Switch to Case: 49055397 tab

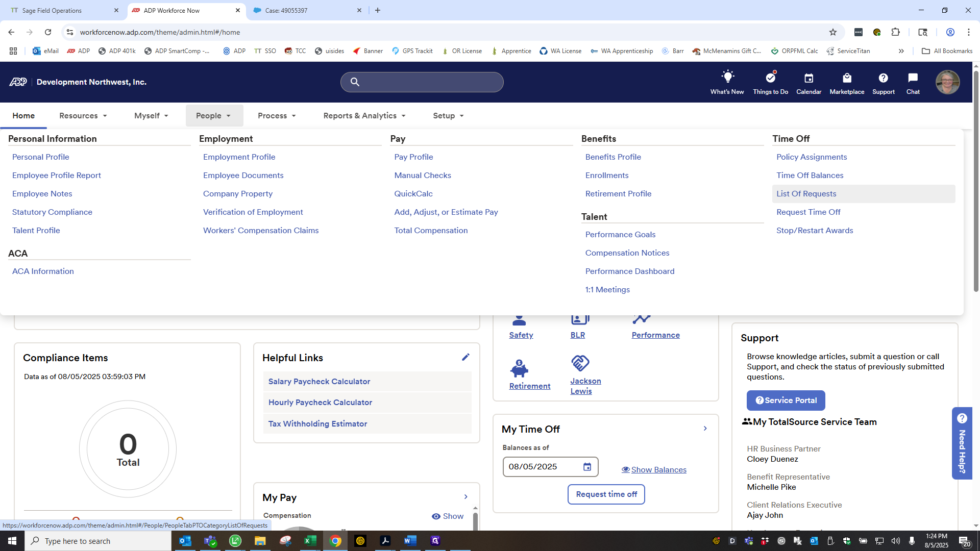(306, 10)
